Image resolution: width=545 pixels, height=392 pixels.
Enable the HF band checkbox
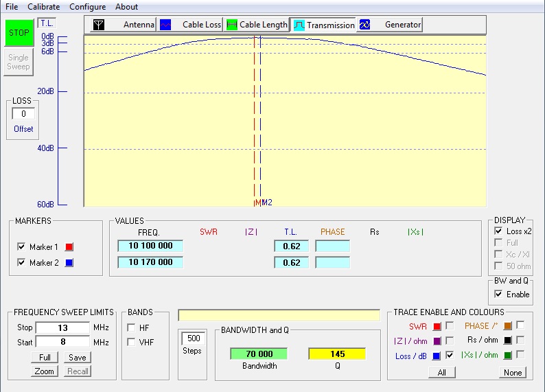coord(131,327)
